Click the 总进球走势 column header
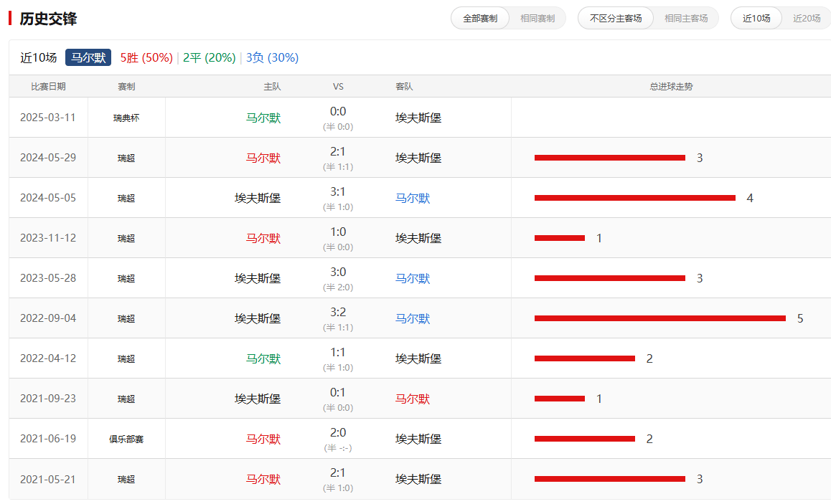 click(671, 86)
